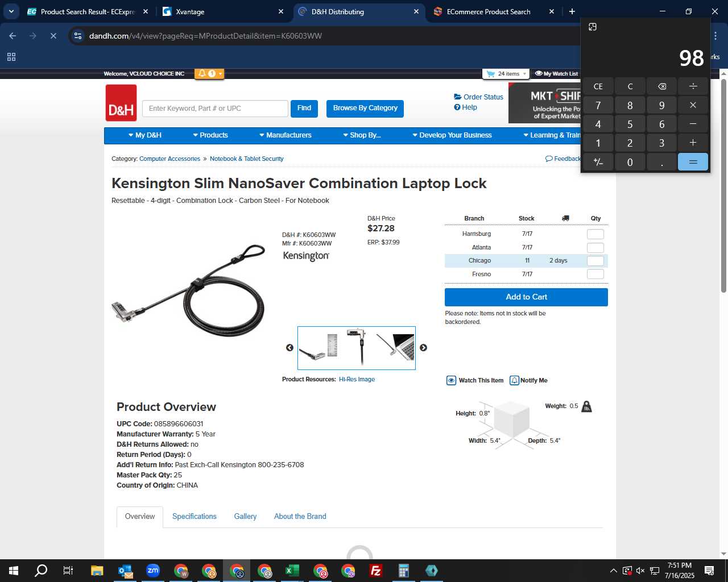
Task: Click the main product cable image
Action: pos(189,290)
